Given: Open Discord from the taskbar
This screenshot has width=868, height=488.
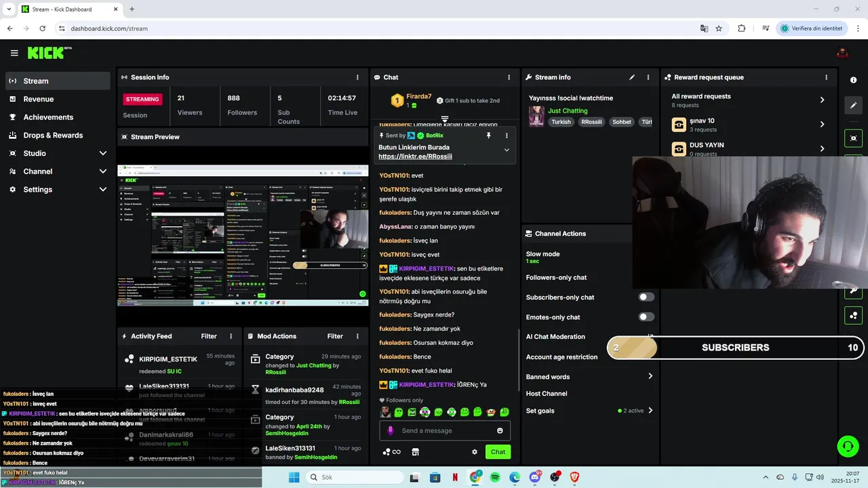Looking at the screenshot, I should [x=535, y=477].
